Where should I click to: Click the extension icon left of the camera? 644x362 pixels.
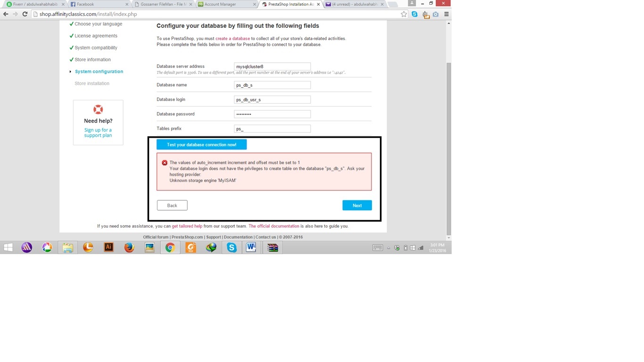point(425,15)
